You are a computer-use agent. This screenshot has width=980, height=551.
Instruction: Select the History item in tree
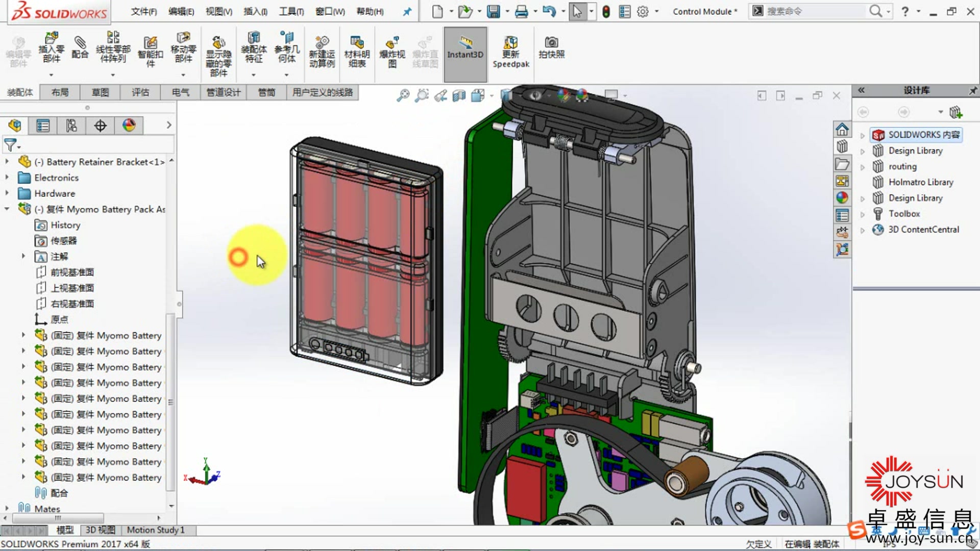(65, 225)
